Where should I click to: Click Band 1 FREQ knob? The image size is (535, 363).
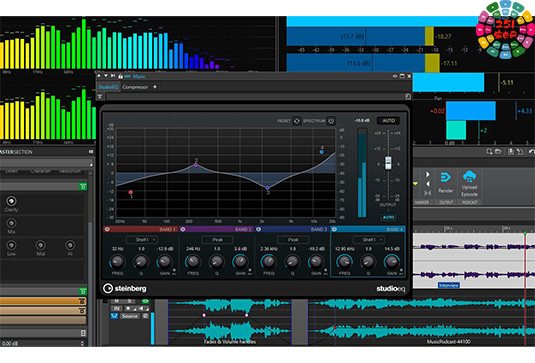(117, 262)
